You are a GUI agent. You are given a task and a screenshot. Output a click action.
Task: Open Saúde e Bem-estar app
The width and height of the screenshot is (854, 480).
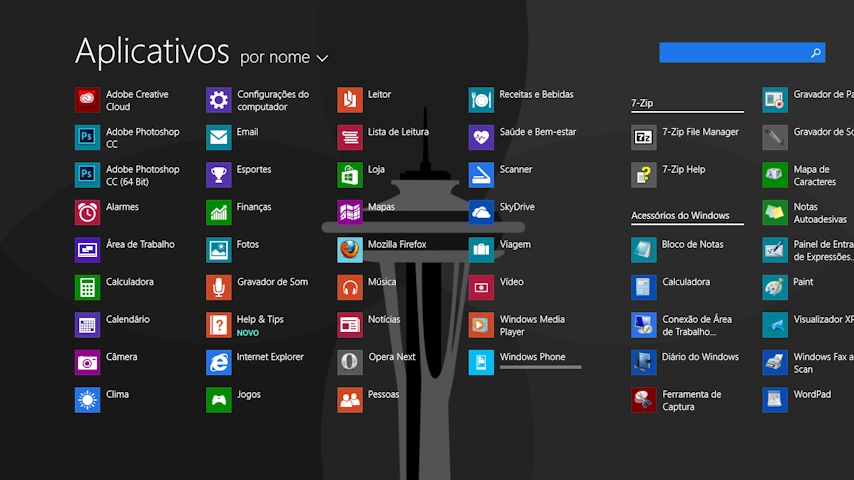tap(481, 137)
